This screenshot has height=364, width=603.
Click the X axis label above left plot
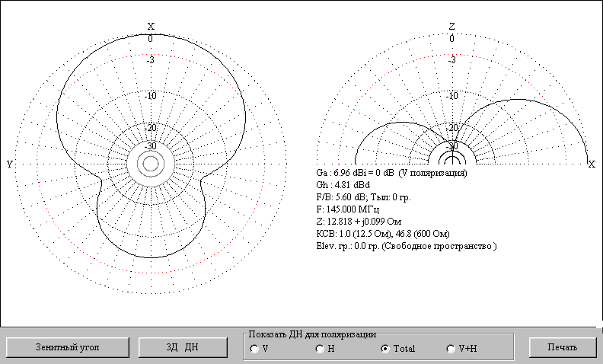click(152, 26)
